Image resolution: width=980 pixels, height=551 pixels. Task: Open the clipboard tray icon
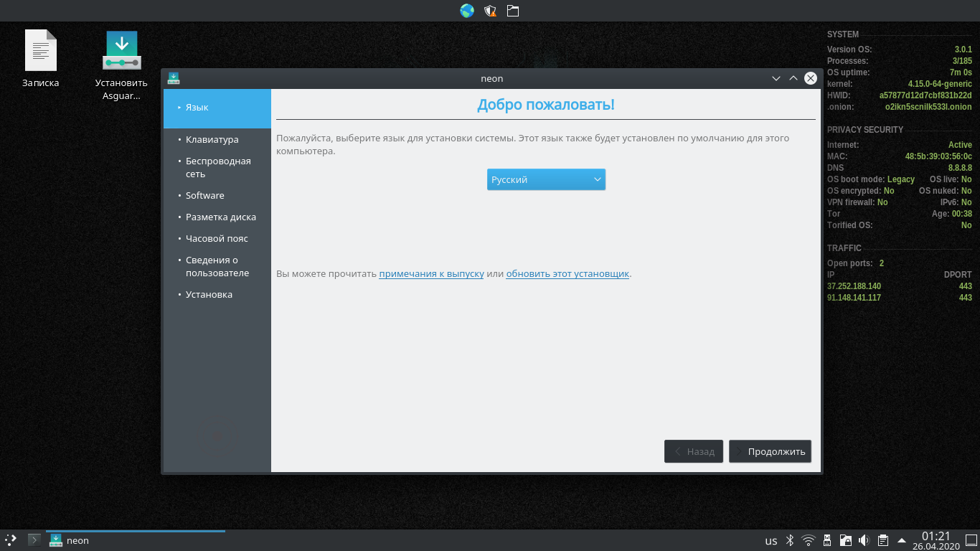[x=883, y=540]
